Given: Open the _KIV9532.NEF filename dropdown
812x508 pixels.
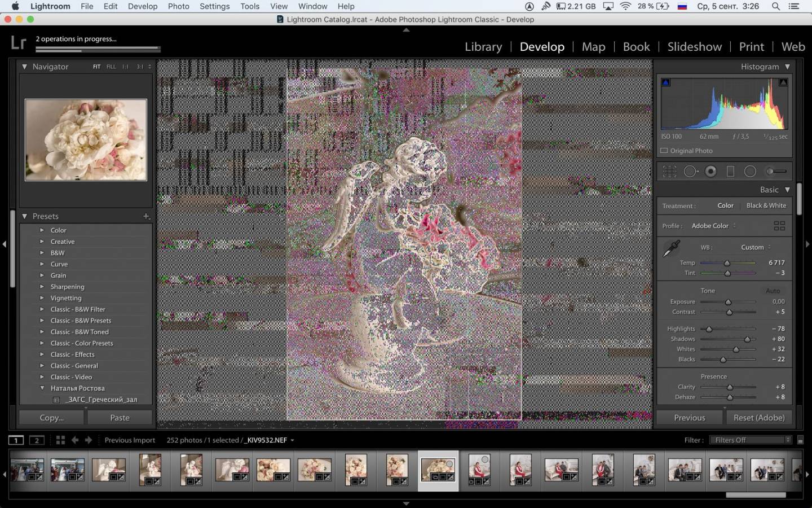Looking at the screenshot, I should coord(270,440).
